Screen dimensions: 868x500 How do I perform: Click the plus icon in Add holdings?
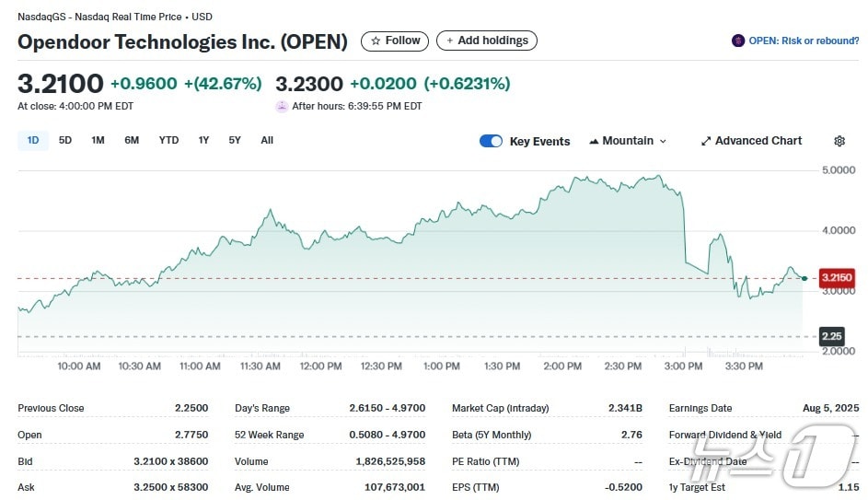[449, 41]
